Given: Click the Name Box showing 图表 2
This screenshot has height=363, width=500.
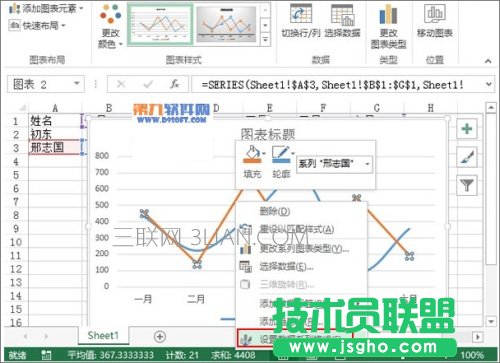Looking at the screenshot, I should pyautogui.click(x=40, y=84).
